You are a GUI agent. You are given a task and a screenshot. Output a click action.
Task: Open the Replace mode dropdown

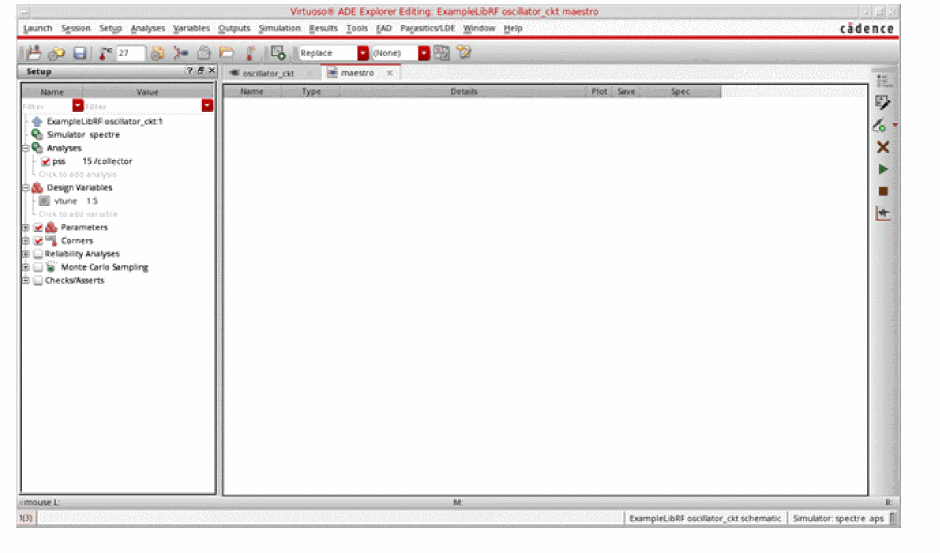tap(363, 53)
